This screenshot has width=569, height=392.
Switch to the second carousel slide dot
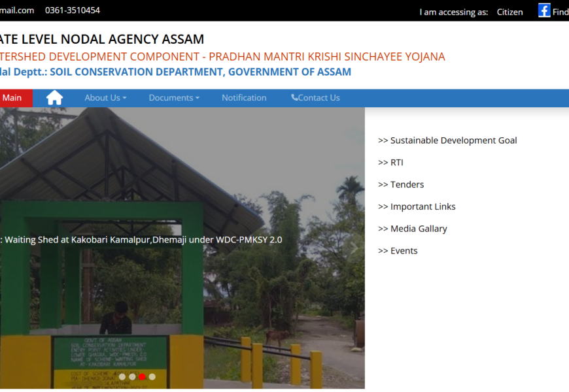[x=132, y=376]
